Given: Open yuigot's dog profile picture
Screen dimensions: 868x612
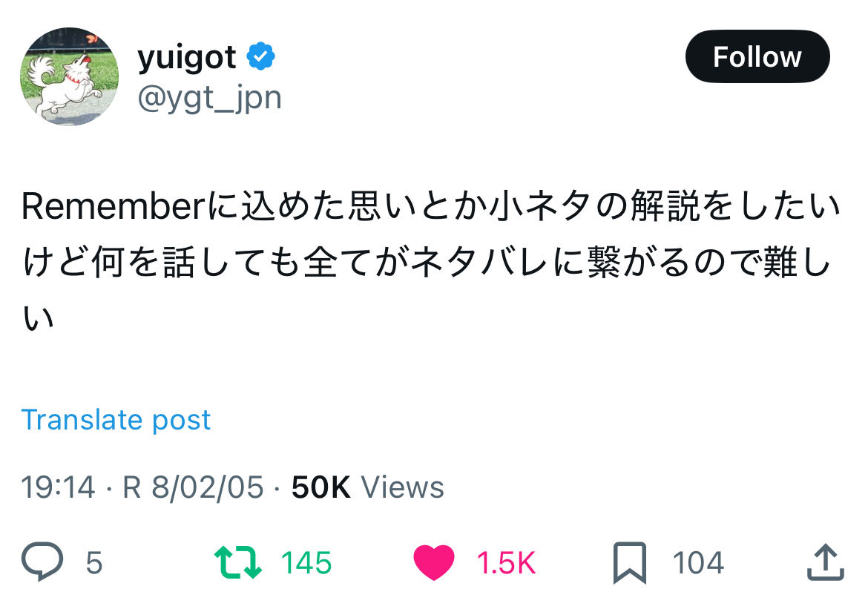Looking at the screenshot, I should coord(70,76).
